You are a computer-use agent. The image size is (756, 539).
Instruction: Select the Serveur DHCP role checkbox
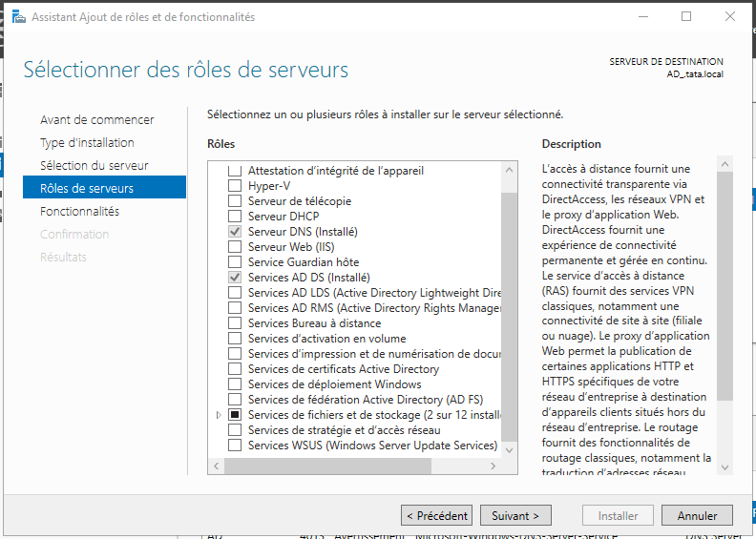235,217
